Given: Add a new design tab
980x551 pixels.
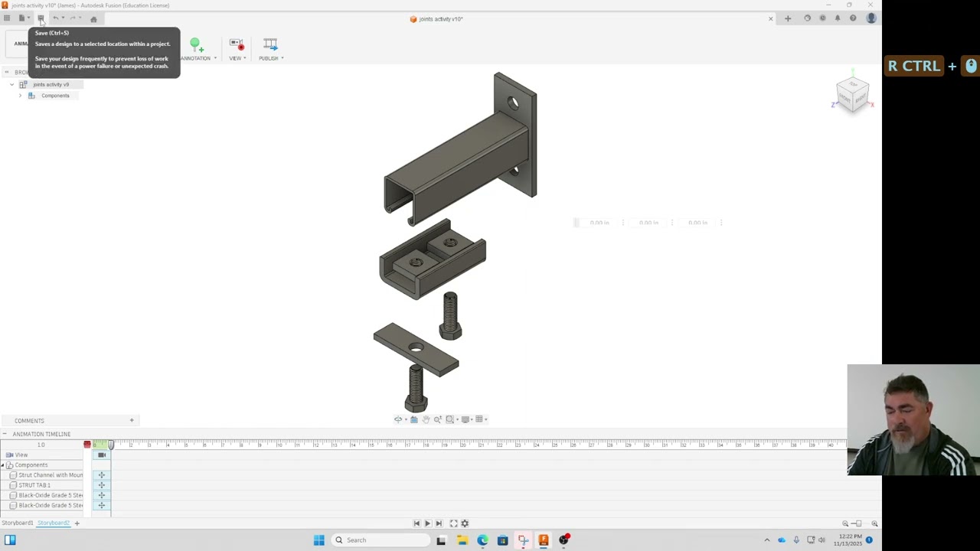Looking at the screenshot, I should [x=788, y=18].
